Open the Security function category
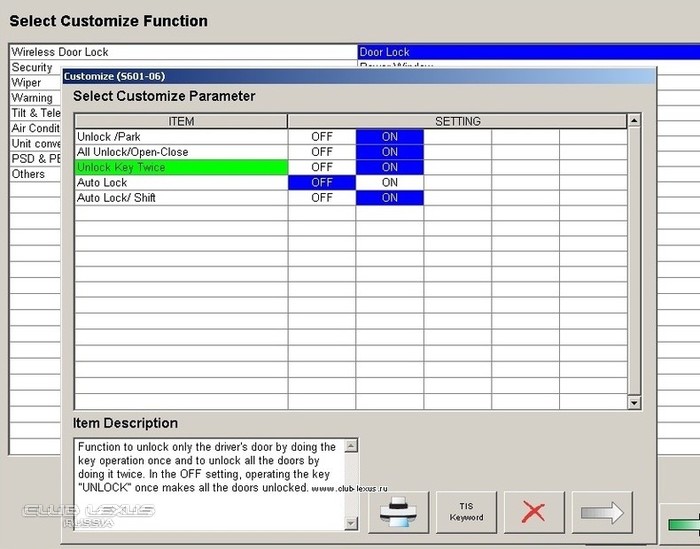700x549 pixels. point(32,67)
